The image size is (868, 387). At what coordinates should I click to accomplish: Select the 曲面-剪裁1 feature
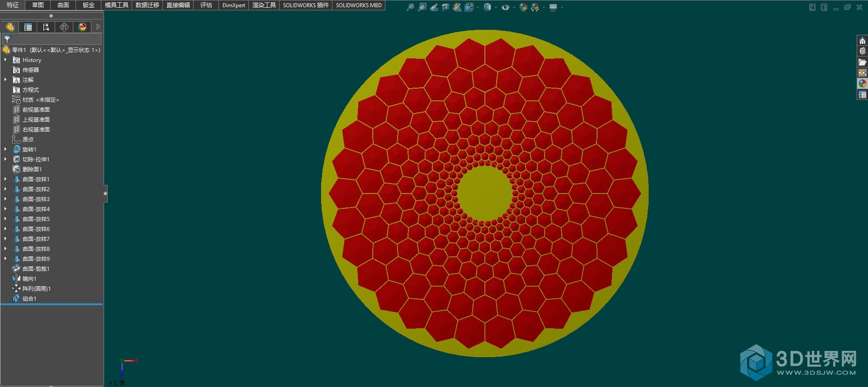point(31,269)
